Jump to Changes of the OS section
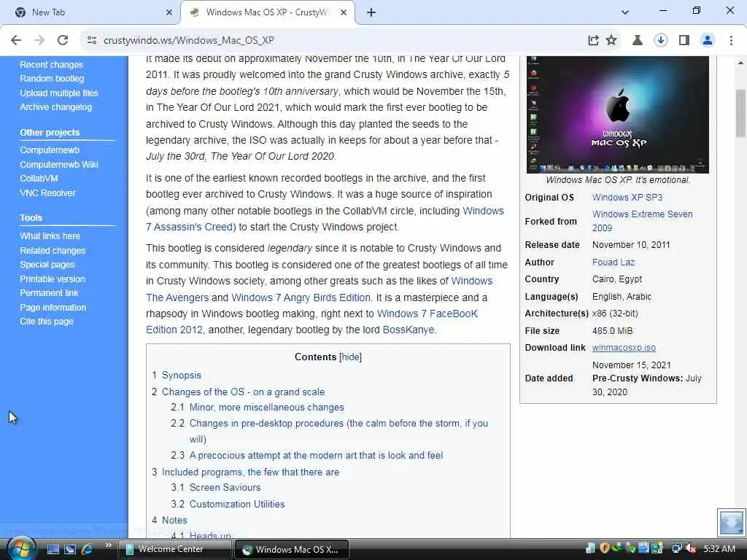The image size is (747, 560). 243,392
